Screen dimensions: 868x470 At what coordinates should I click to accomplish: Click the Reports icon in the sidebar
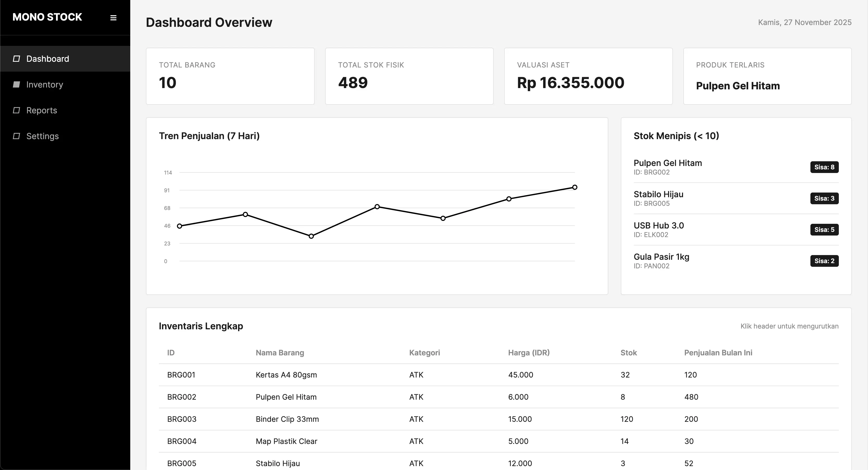point(16,110)
